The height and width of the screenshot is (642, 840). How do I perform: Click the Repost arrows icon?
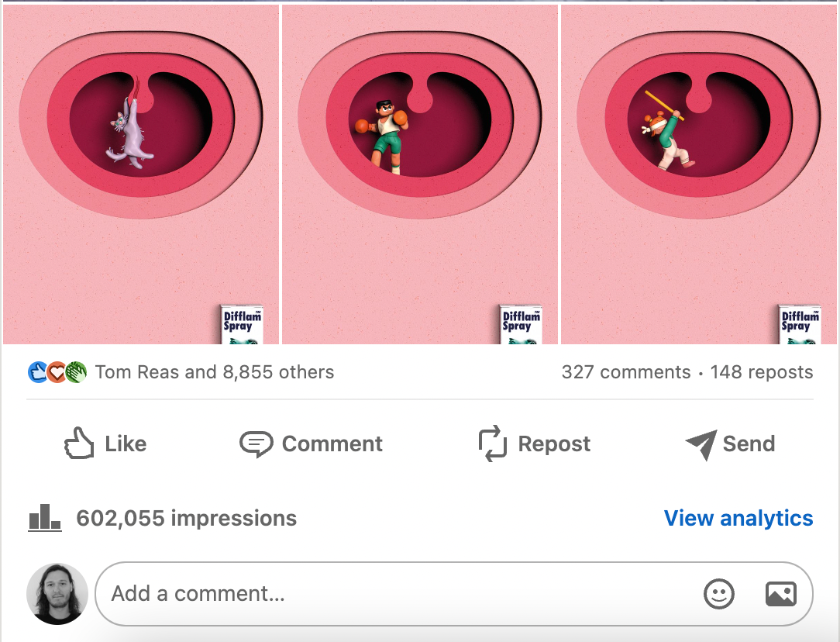point(493,444)
